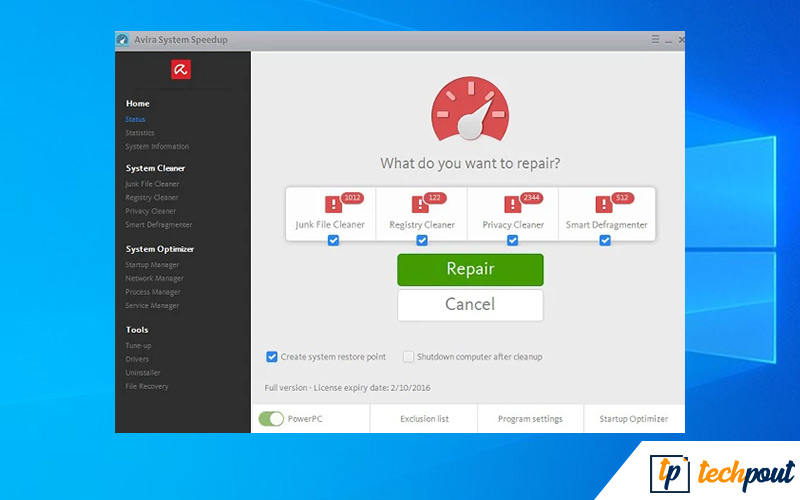Open the Exclusion list in the bottom bar

pos(424,419)
